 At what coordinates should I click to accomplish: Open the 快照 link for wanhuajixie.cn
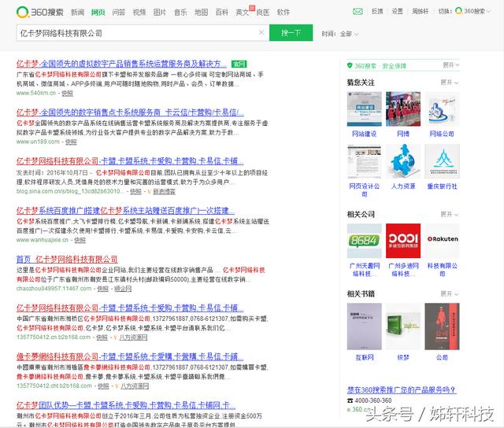pyautogui.click(x=80, y=240)
